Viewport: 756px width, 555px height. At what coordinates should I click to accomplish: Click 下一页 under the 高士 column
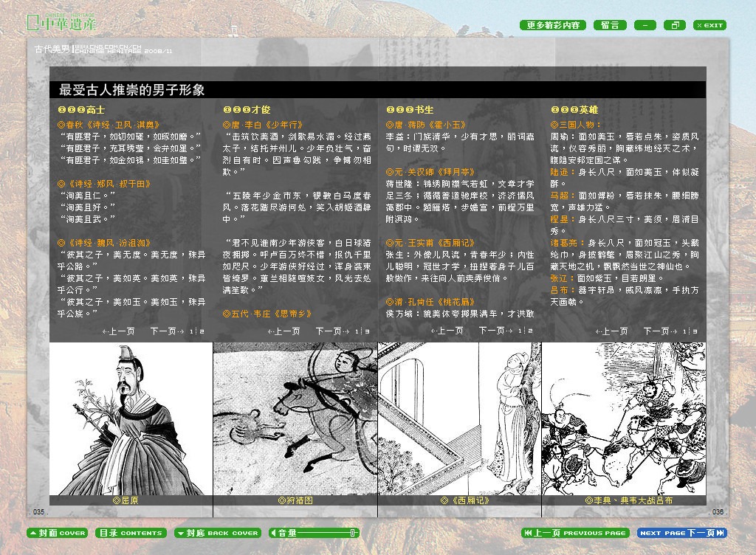167,331
